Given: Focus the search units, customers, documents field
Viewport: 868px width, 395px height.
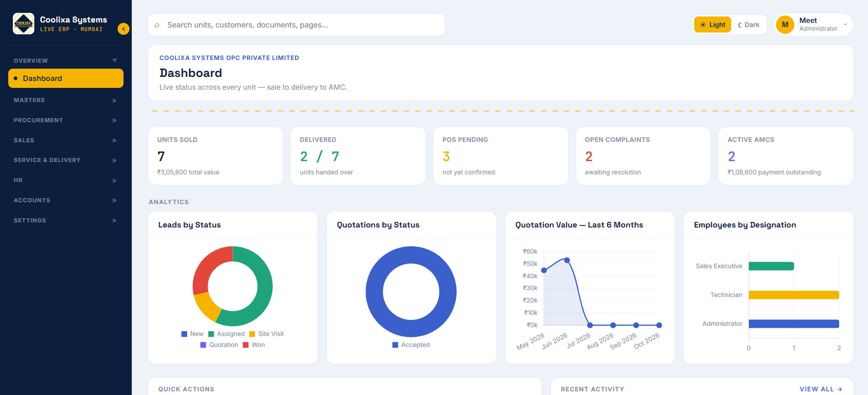Looking at the screenshot, I should tap(297, 25).
